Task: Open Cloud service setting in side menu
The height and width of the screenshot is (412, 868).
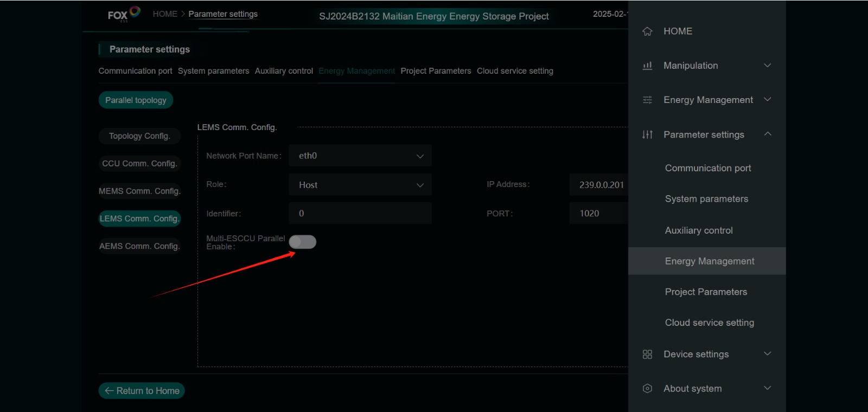Action: click(x=710, y=323)
